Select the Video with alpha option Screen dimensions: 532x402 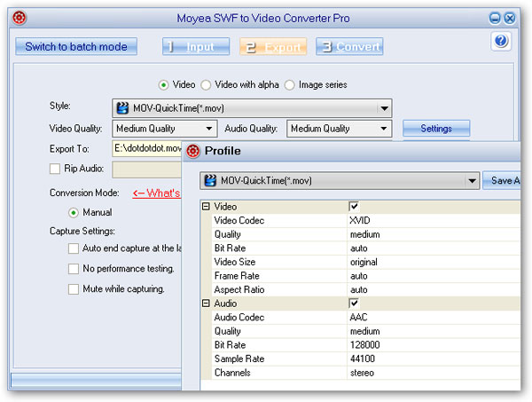(x=206, y=85)
